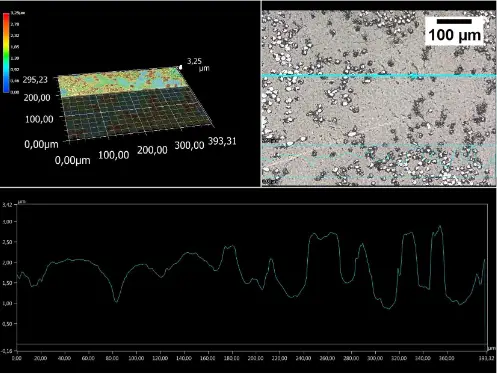Select the 295,23 axis value in 3D view
Image resolution: width=497 pixels, height=374 pixels.
[x=35, y=80]
